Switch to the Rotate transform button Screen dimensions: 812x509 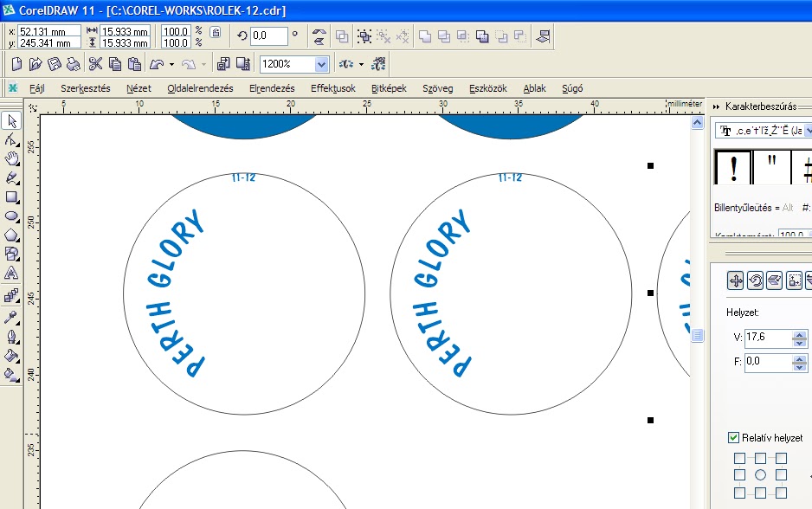(755, 280)
